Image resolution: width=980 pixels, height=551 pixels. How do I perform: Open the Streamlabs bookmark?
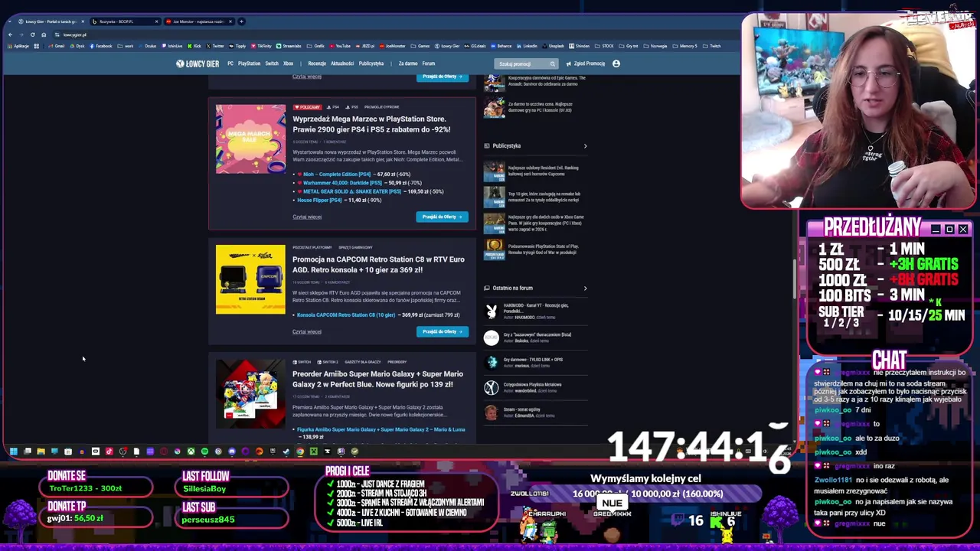click(289, 46)
